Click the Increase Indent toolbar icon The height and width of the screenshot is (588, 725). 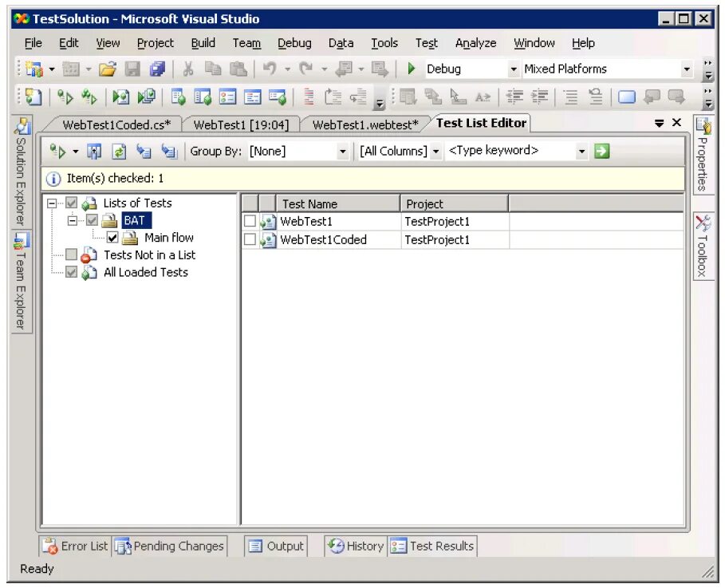click(x=539, y=97)
